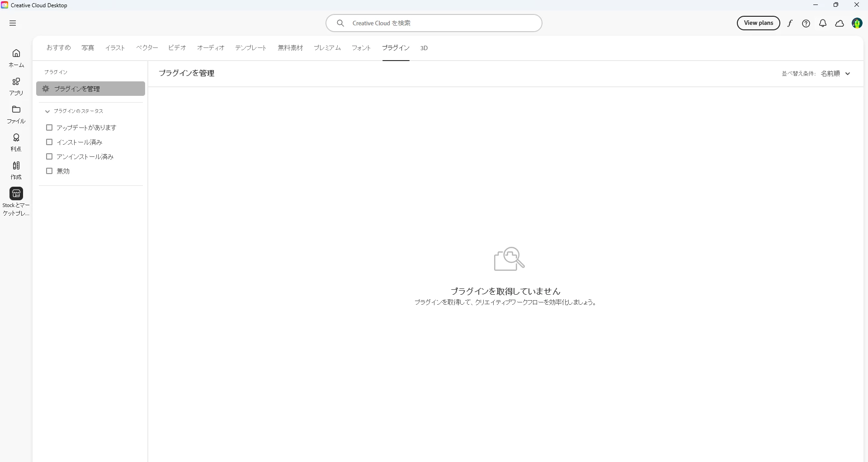Switch to the フォント tab
The height and width of the screenshot is (462, 868).
pos(361,47)
